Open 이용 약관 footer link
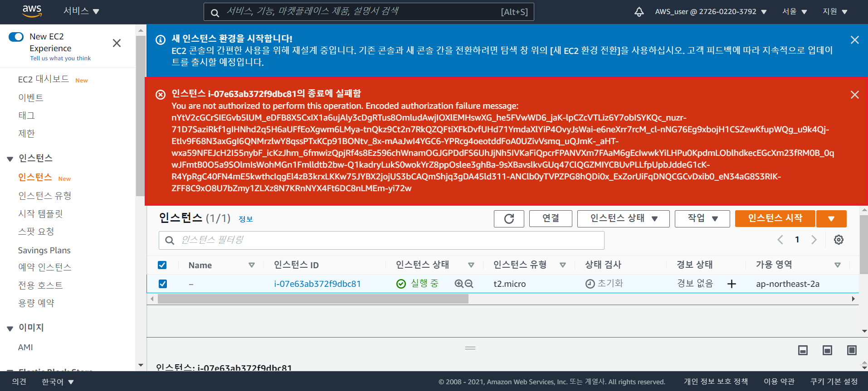 click(779, 382)
